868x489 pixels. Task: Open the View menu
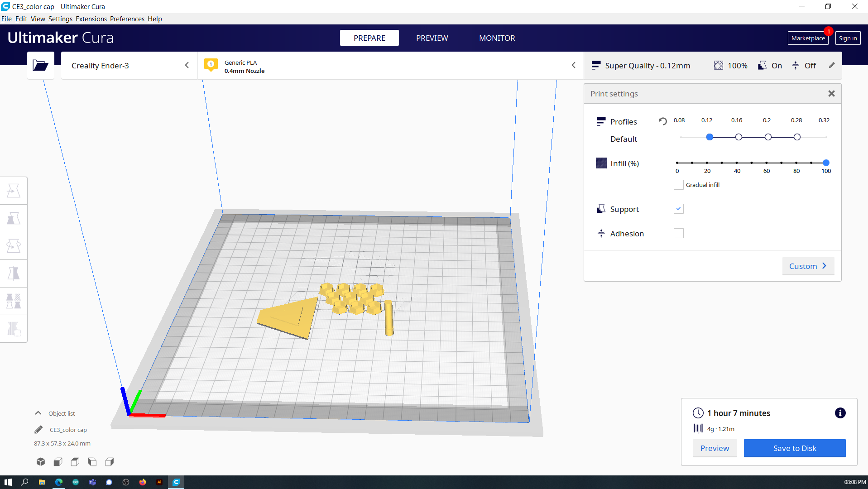click(38, 19)
